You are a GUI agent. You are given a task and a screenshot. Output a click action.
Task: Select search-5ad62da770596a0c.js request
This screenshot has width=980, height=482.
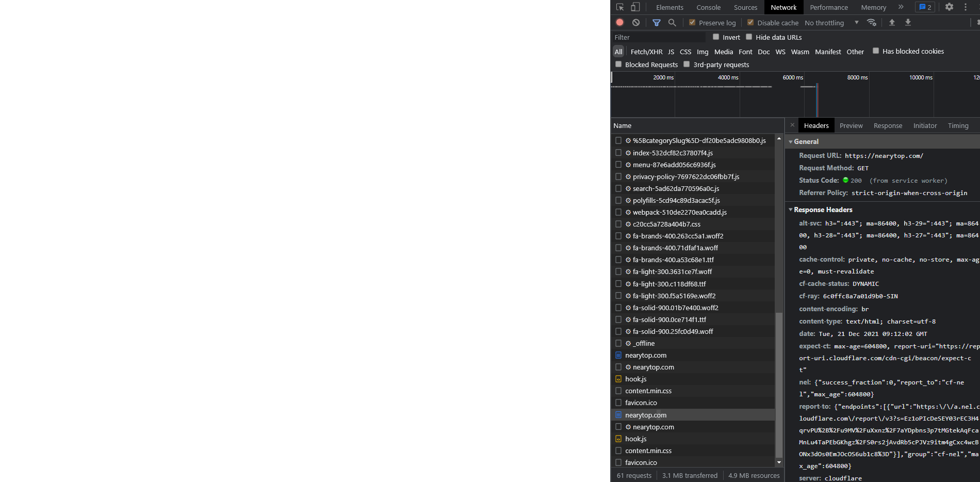click(x=693, y=188)
